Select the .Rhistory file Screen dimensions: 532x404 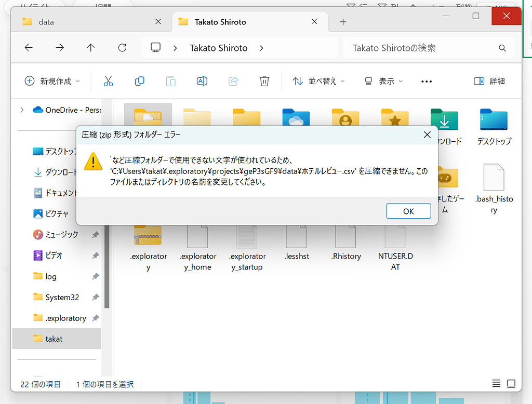346,244
